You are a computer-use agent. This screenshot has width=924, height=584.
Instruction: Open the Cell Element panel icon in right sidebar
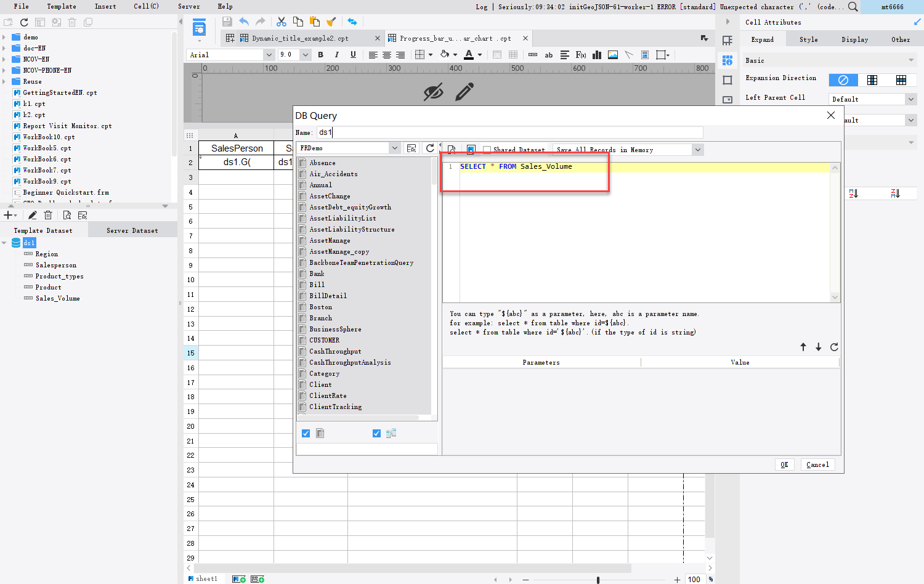pyautogui.click(x=727, y=39)
